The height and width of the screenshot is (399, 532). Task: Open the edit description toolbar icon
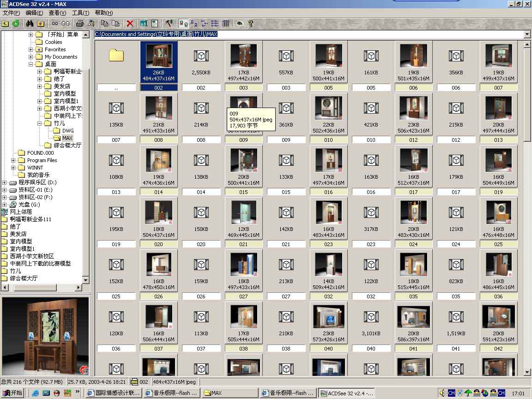(x=155, y=24)
